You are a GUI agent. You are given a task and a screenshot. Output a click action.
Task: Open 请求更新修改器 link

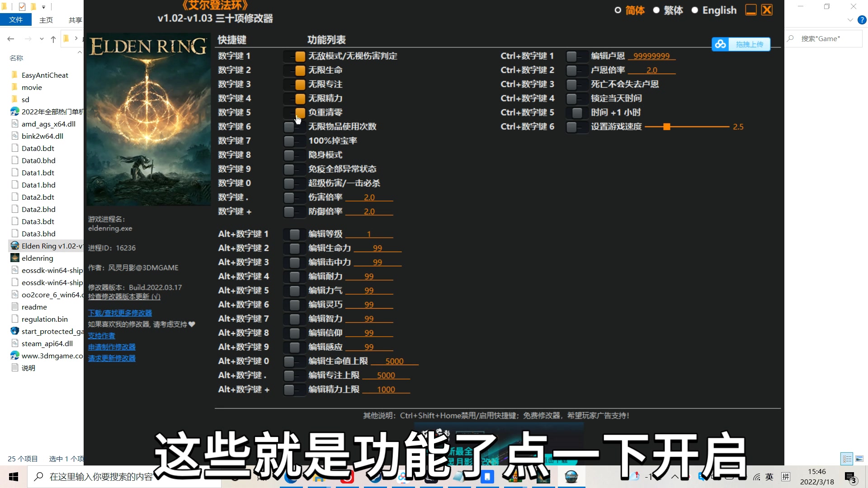[x=112, y=358]
